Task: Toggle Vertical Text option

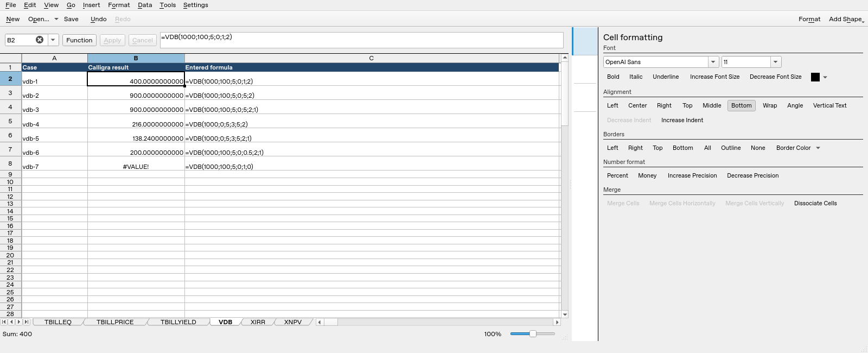Action: click(x=829, y=105)
